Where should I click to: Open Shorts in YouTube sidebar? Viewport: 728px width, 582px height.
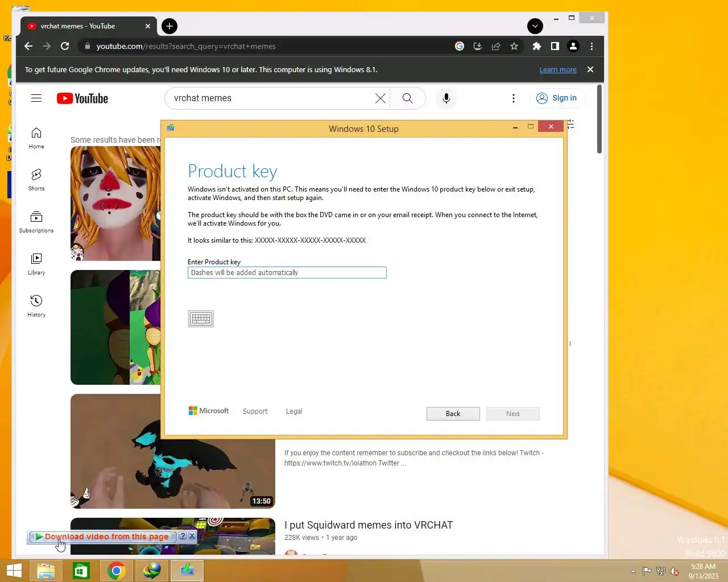36,180
